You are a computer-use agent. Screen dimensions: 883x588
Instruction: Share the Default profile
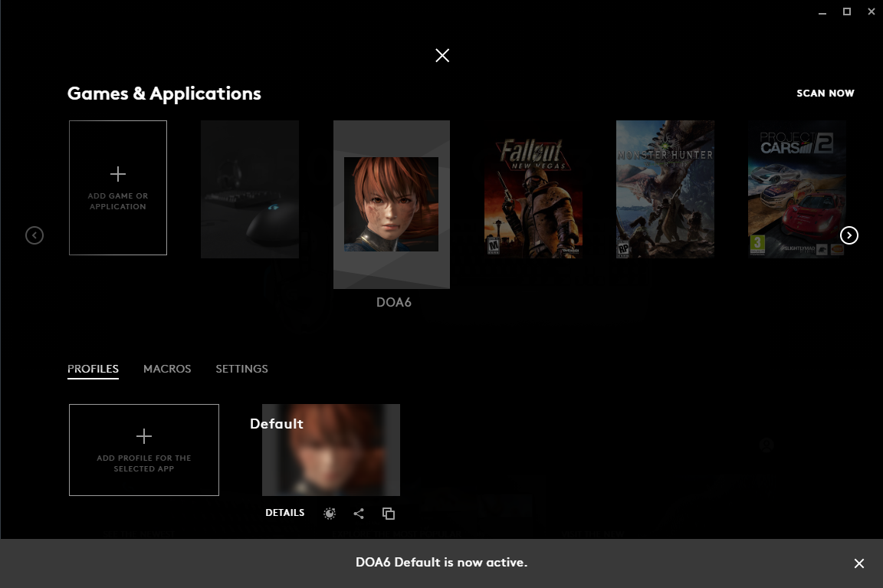click(359, 513)
